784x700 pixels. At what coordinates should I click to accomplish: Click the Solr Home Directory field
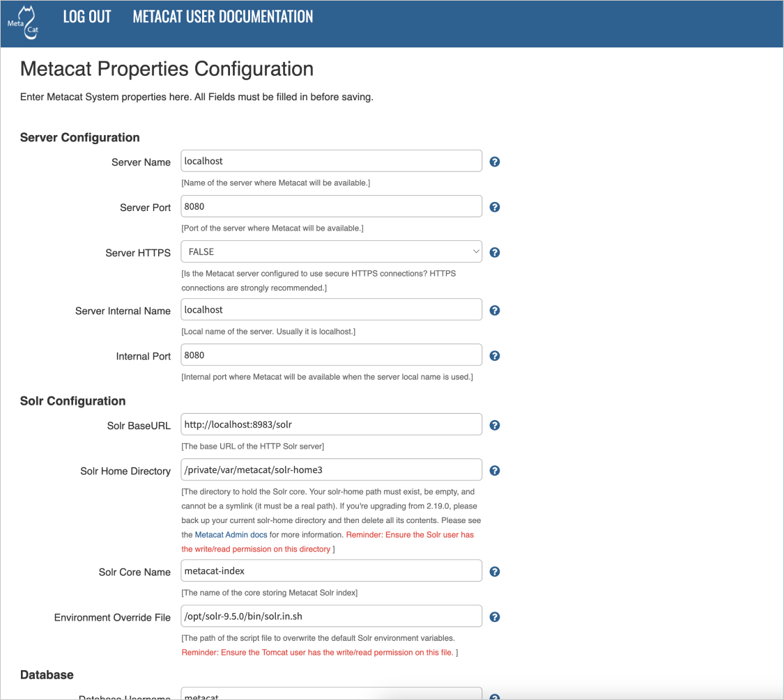(x=331, y=469)
